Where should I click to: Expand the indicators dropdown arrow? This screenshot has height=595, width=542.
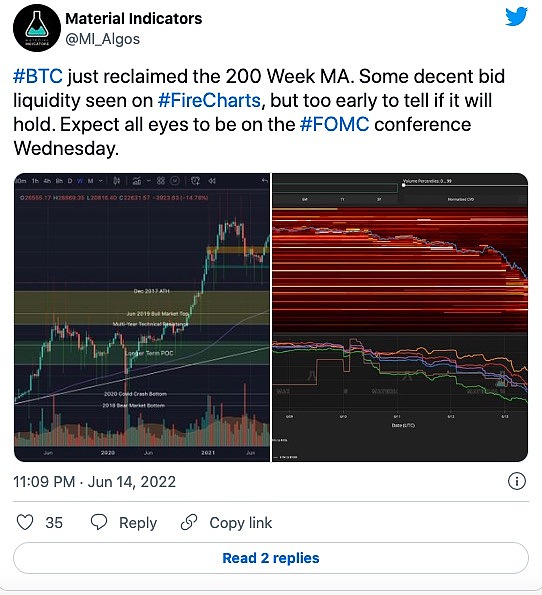click(x=148, y=181)
